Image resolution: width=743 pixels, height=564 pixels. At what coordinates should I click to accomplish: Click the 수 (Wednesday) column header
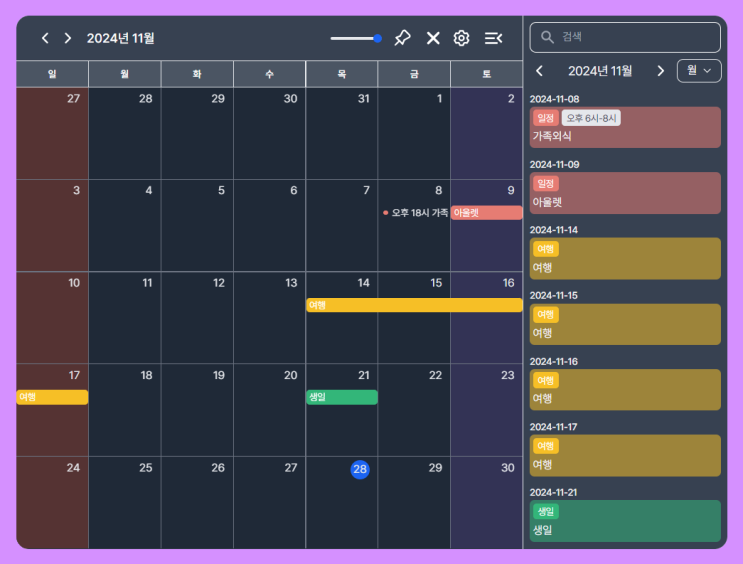[269, 74]
